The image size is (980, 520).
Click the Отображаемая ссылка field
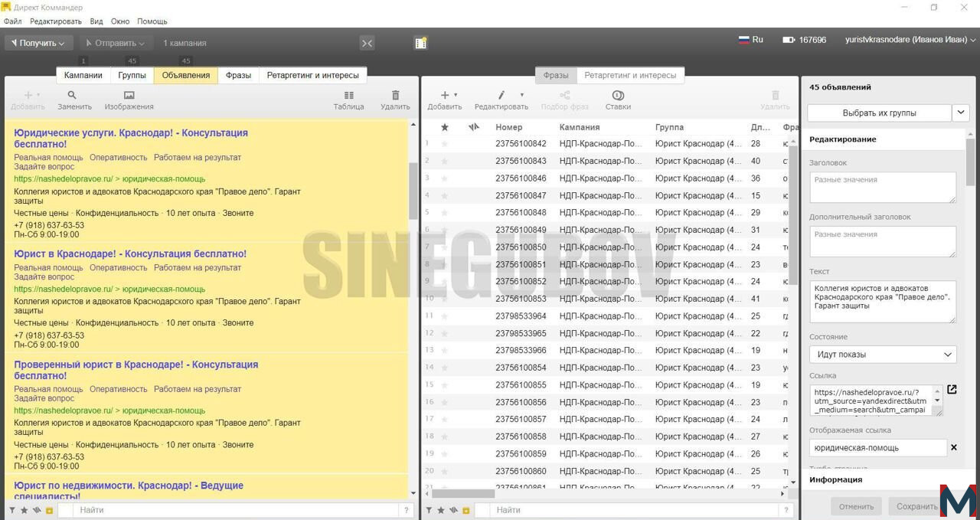[x=877, y=448]
